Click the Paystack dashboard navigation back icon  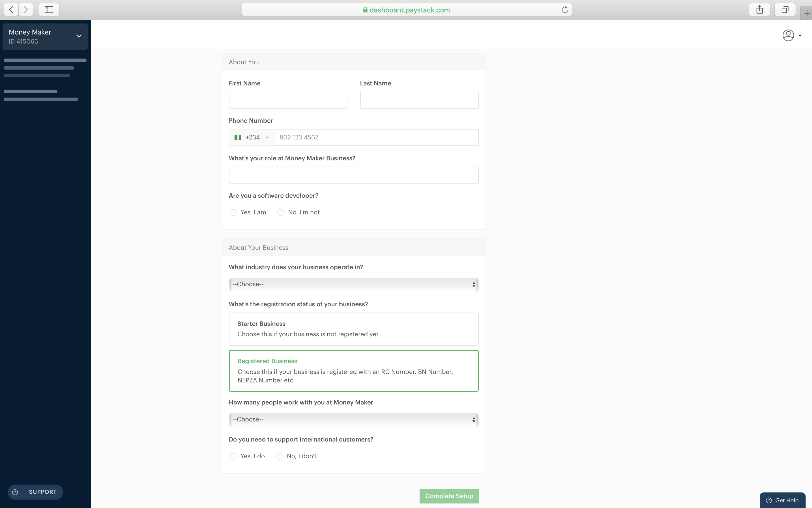click(11, 9)
